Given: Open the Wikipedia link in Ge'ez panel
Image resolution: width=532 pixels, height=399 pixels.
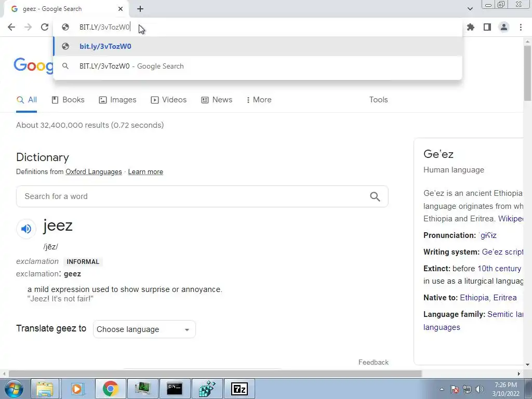Looking at the screenshot, I should (x=511, y=219).
